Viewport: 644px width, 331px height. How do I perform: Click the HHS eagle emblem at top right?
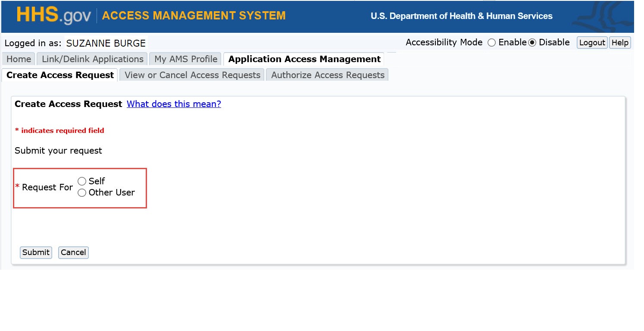(x=603, y=16)
